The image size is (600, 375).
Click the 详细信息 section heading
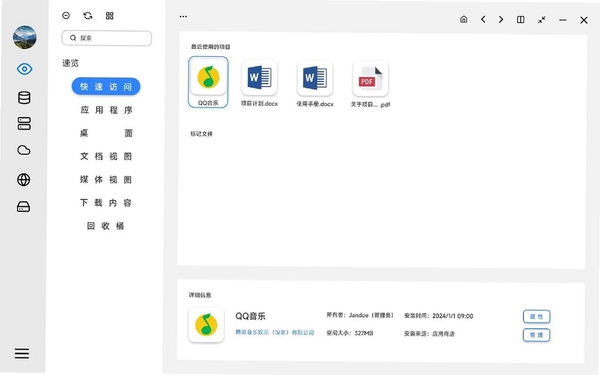[200, 295]
